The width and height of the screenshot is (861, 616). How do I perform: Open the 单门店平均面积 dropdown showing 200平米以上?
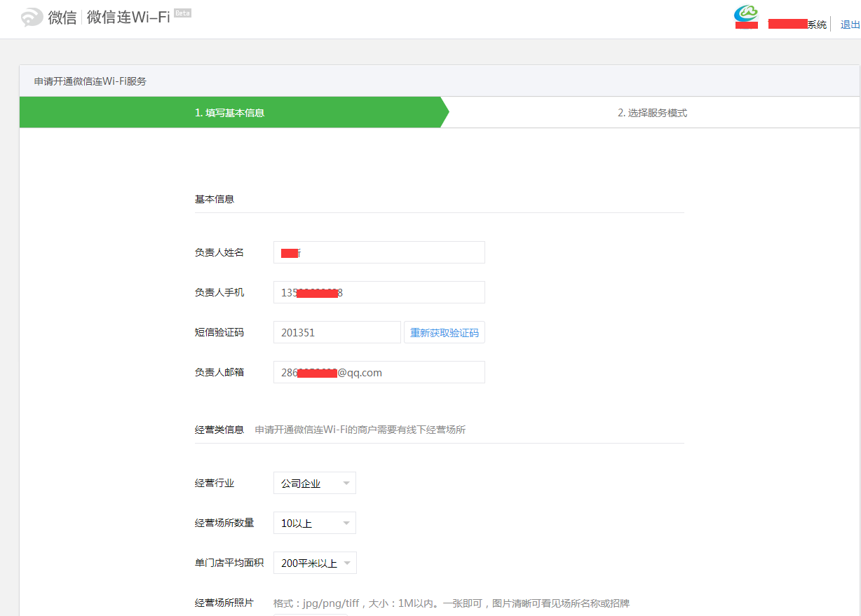click(x=314, y=563)
